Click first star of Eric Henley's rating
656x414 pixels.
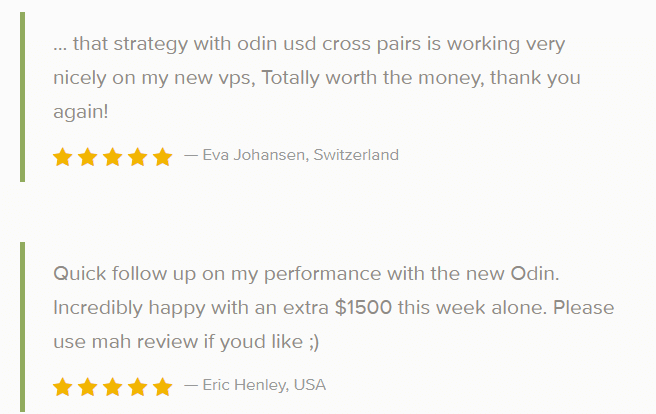(x=63, y=387)
